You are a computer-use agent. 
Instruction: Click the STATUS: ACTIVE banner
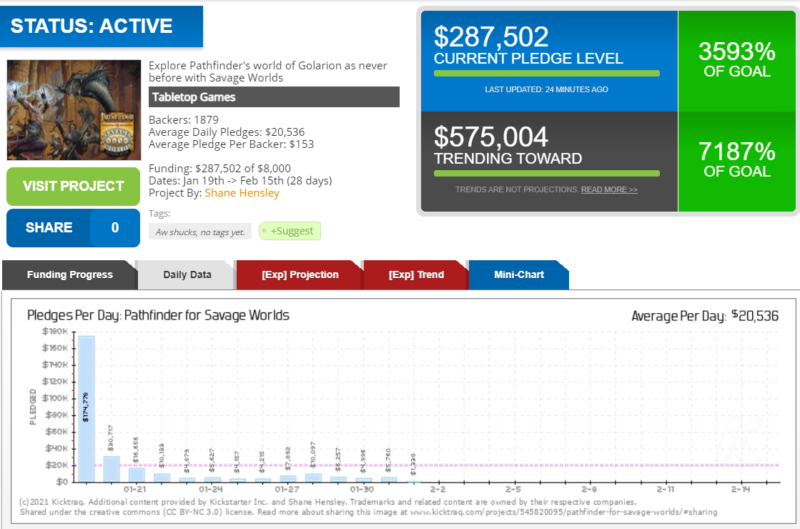click(x=102, y=27)
